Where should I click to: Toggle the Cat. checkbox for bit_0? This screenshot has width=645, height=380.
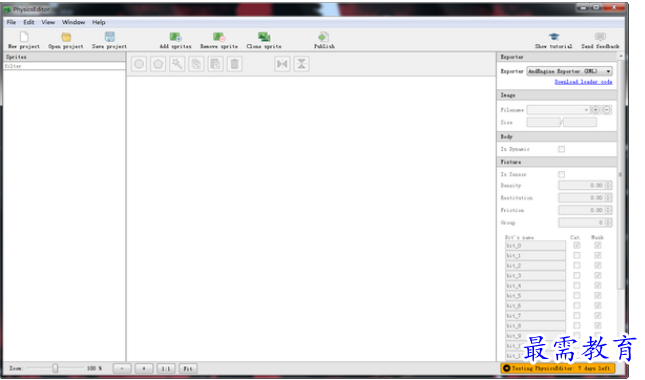tap(577, 246)
